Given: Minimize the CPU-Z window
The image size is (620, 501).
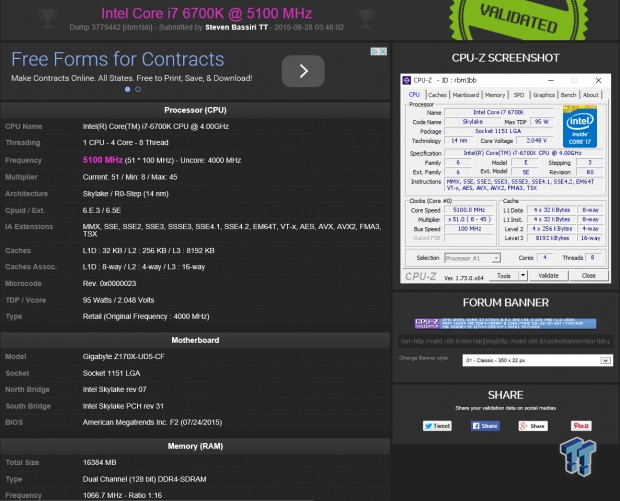Looking at the screenshot, I should 551,80.
